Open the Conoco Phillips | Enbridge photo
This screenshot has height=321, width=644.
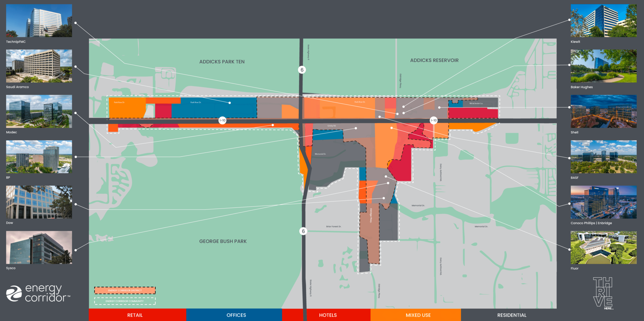click(604, 202)
